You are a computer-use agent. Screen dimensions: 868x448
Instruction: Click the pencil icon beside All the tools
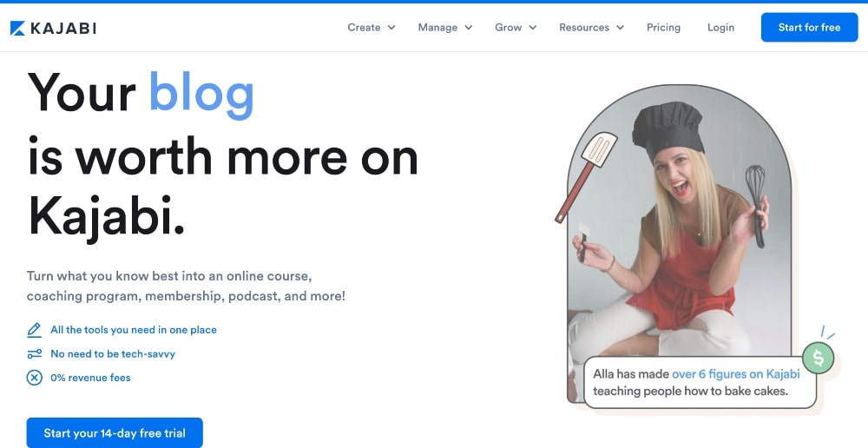coord(35,330)
